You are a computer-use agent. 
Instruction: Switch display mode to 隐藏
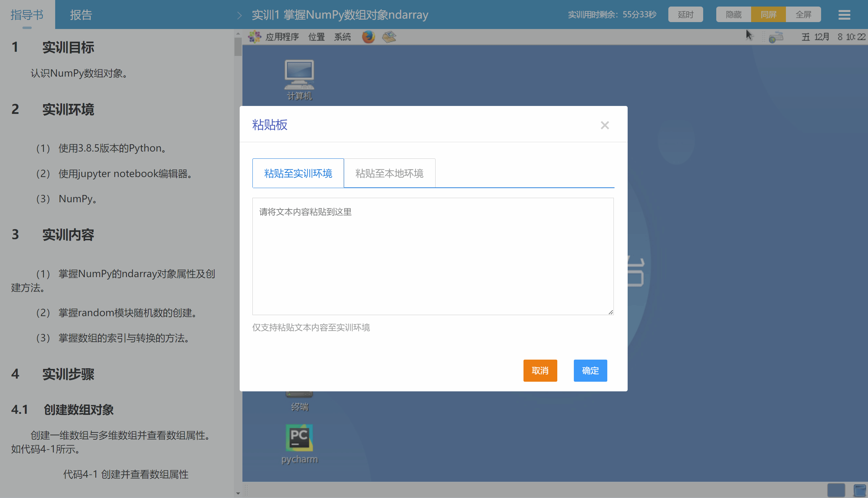click(734, 14)
